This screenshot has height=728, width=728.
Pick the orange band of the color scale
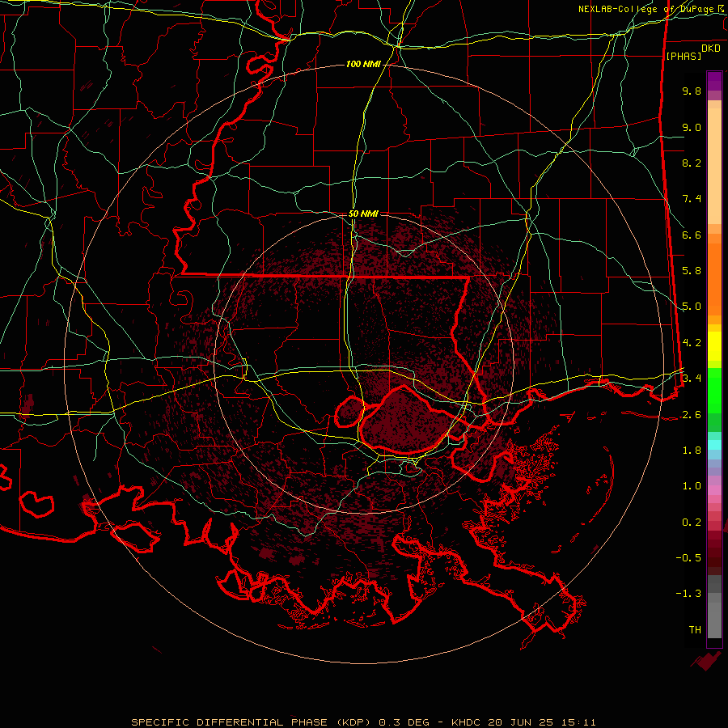tap(714, 278)
